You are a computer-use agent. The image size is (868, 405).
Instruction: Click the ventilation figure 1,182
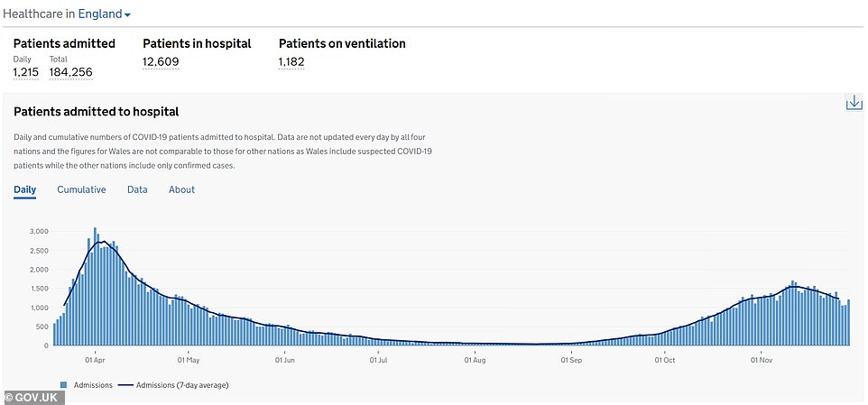click(x=291, y=61)
